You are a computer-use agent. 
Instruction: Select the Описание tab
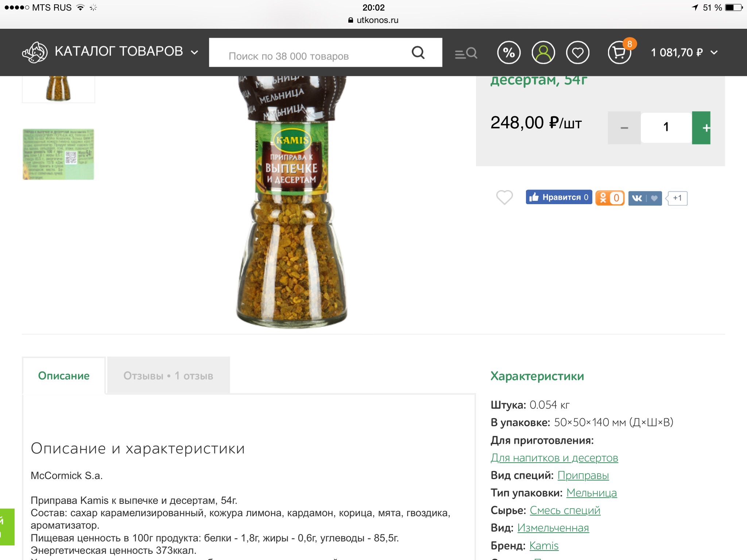(64, 376)
